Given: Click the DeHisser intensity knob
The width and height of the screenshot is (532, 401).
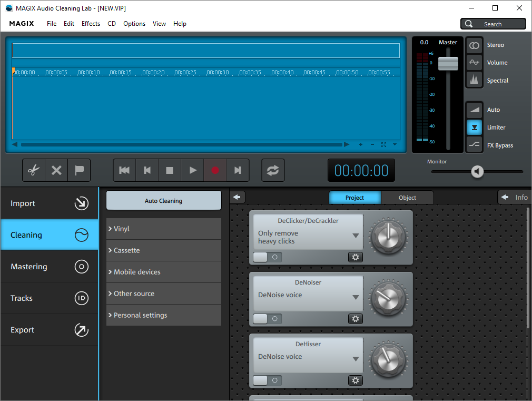Looking at the screenshot, I should pyautogui.click(x=389, y=360).
